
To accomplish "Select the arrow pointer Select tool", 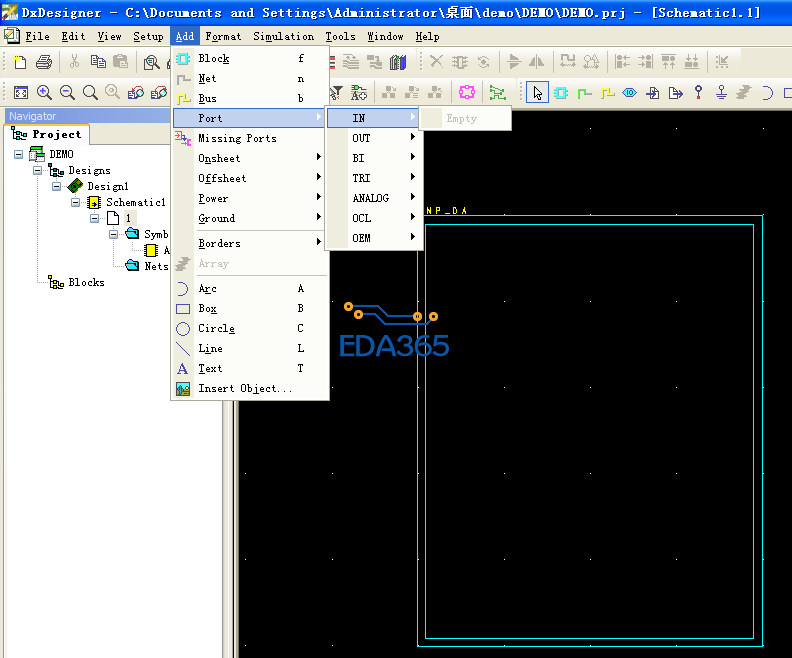I will click(x=537, y=93).
